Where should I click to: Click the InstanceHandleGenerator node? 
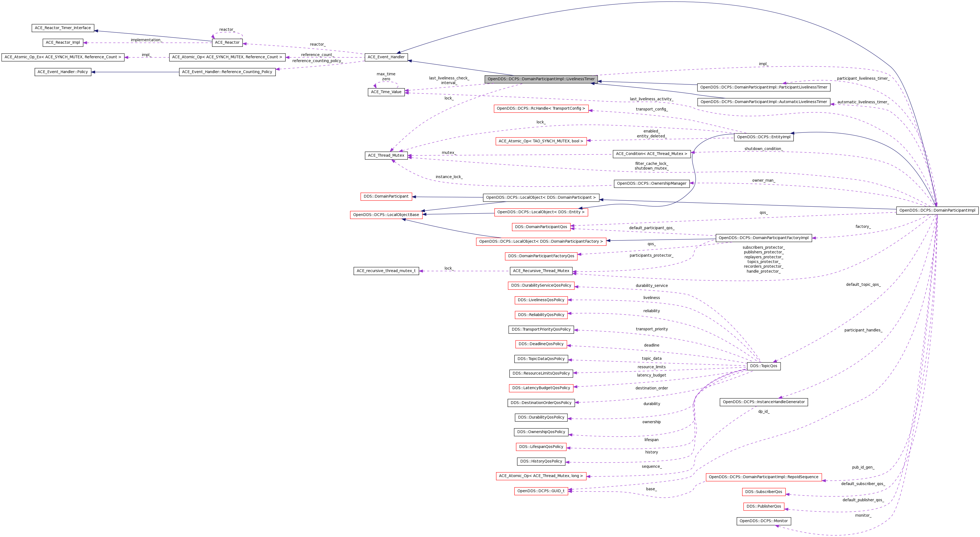coord(764,402)
